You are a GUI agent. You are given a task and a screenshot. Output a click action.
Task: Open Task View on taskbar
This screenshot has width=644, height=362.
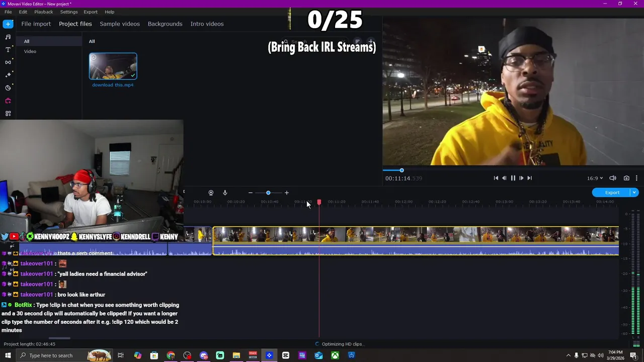[121, 355]
